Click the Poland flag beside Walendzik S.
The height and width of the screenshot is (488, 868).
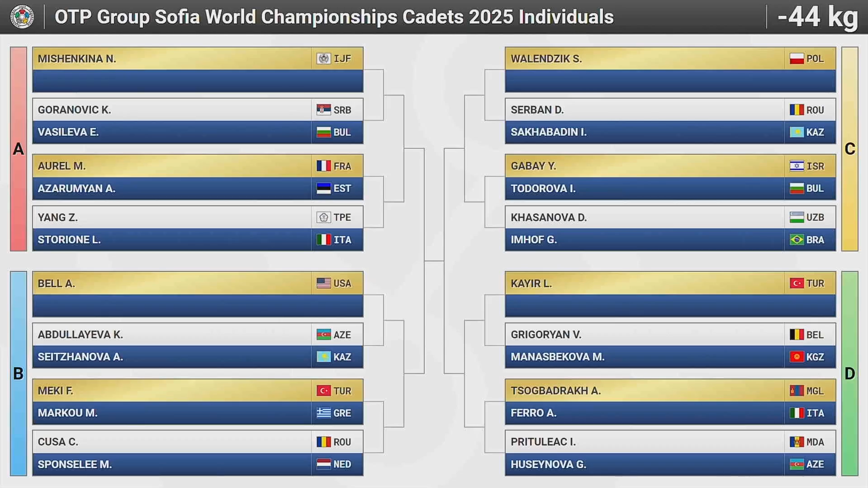pyautogui.click(x=796, y=59)
